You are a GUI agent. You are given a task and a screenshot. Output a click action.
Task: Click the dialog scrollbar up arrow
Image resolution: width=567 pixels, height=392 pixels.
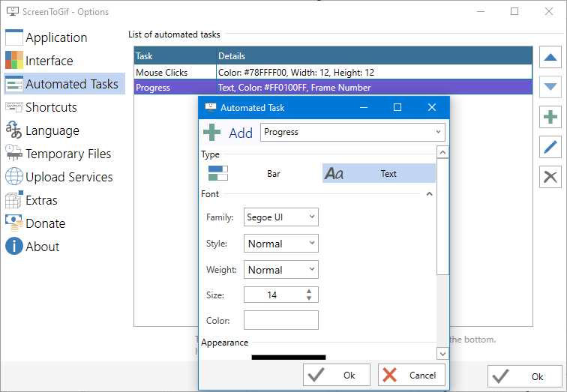click(442, 152)
